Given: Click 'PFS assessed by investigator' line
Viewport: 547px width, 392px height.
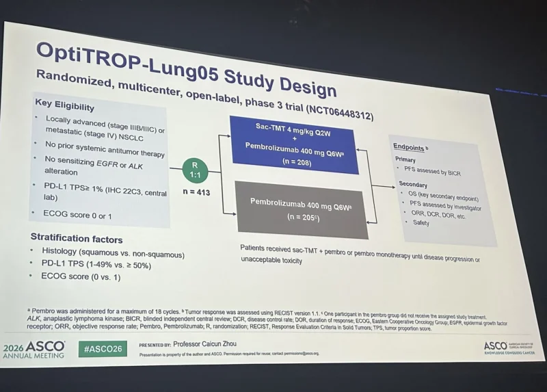Looking at the screenshot, I should (x=445, y=206).
